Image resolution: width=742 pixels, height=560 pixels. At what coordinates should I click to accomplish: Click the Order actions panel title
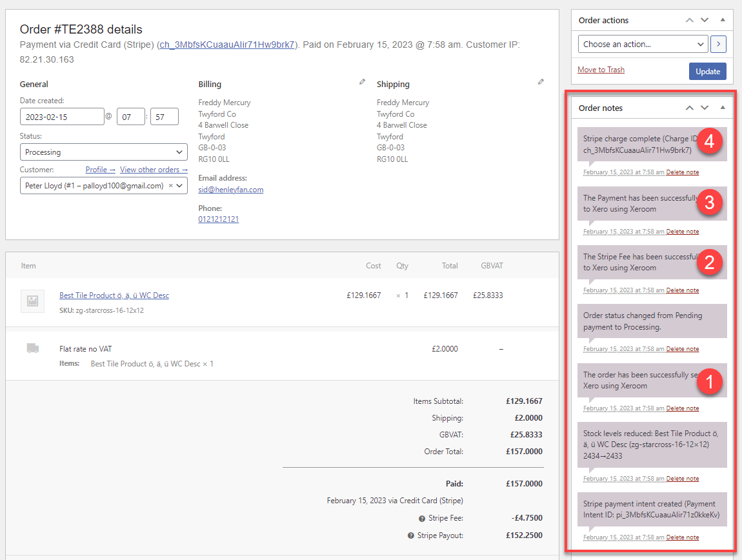pyautogui.click(x=603, y=21)
